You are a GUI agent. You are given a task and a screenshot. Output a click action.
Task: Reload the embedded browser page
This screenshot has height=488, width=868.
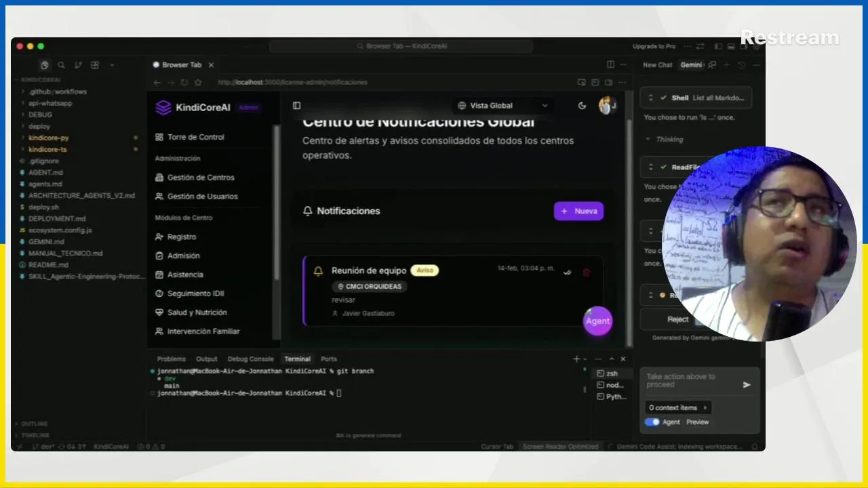coord(184,82)
